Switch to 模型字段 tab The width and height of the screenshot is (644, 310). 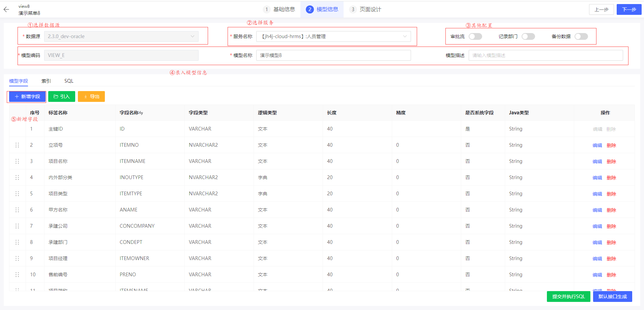[19, 81]
